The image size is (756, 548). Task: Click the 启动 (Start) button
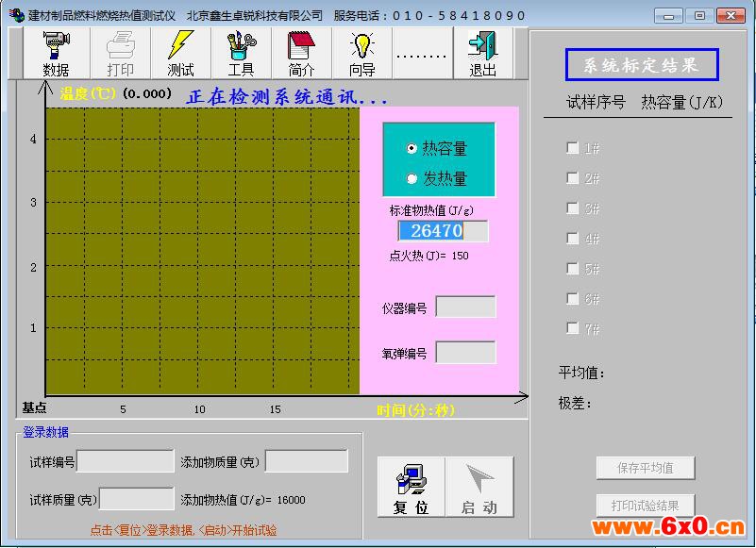pos(479,488)
